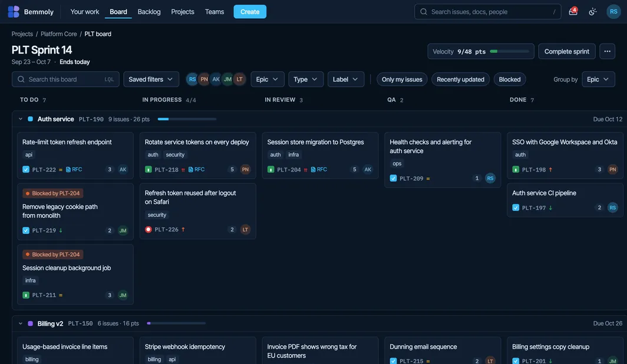Filter board by LT avatar
627x364 pixels.
(x=239, y=79)
